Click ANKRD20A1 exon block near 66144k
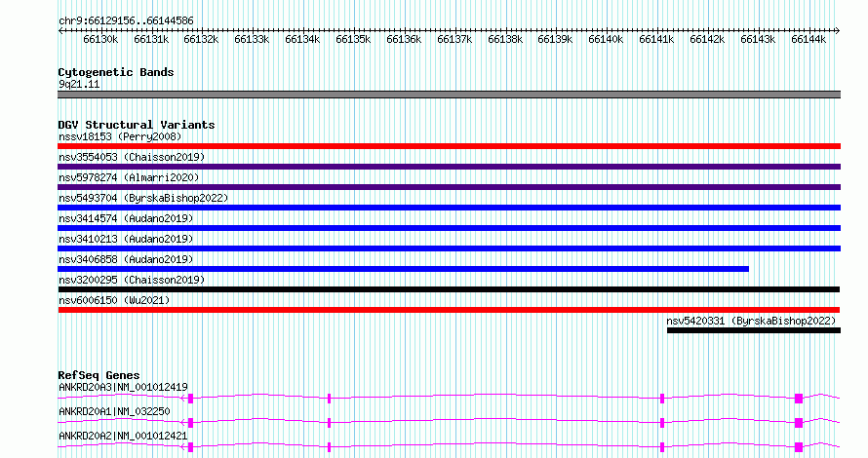The width and height of the screenshot is (868, 458). click(799, 423)
